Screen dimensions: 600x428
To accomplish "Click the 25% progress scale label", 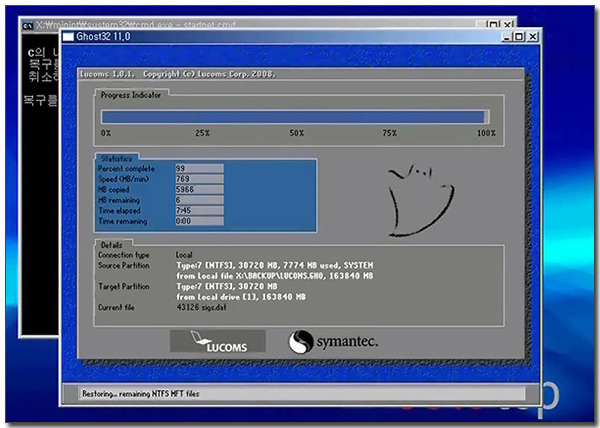I will point(203,133).
